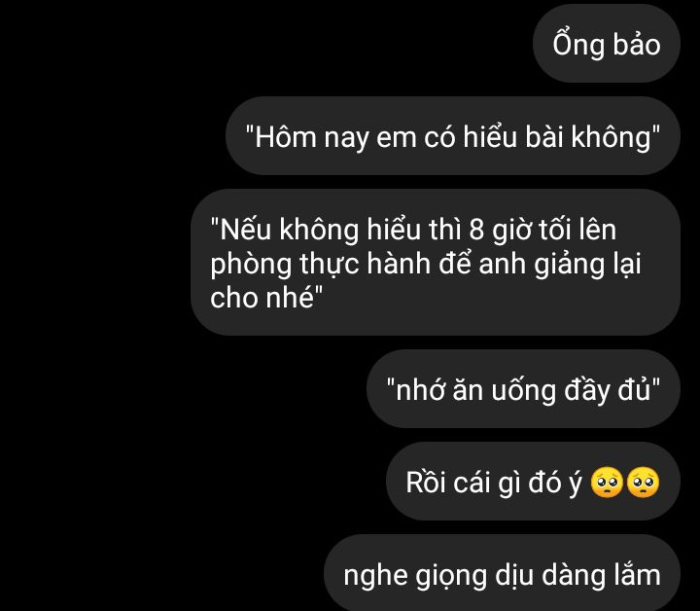700x611 pixels.
Task: Tap the second pleading face emoji
Action: [643, 483]
